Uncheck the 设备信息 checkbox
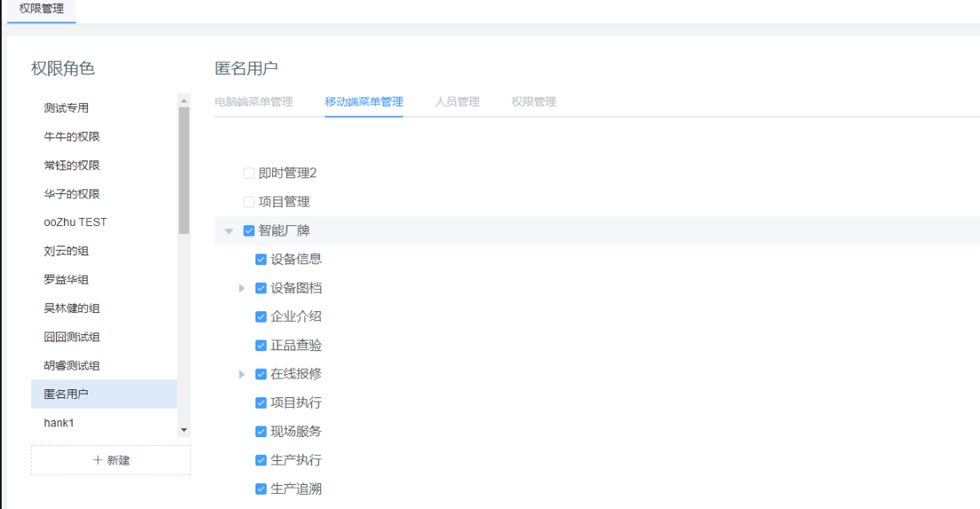Image resolution: width=980 pixels, height=509 pixels. pyautogui.click(x=261, y=260)
